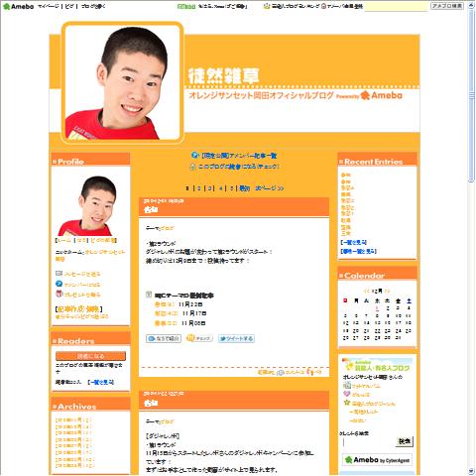Open the Ameblo member articles list link
This screenshot has width=476, height=476.
tap(239, 156)
